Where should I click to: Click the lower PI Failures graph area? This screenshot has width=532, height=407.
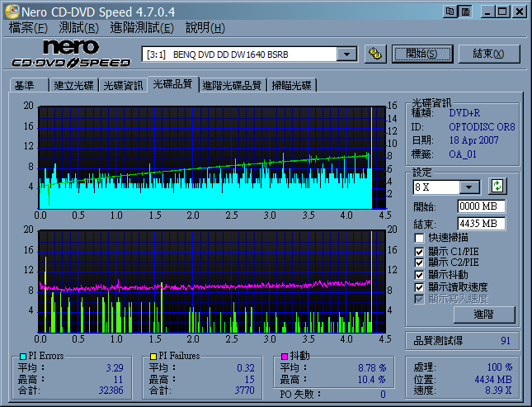pos(213,282)
